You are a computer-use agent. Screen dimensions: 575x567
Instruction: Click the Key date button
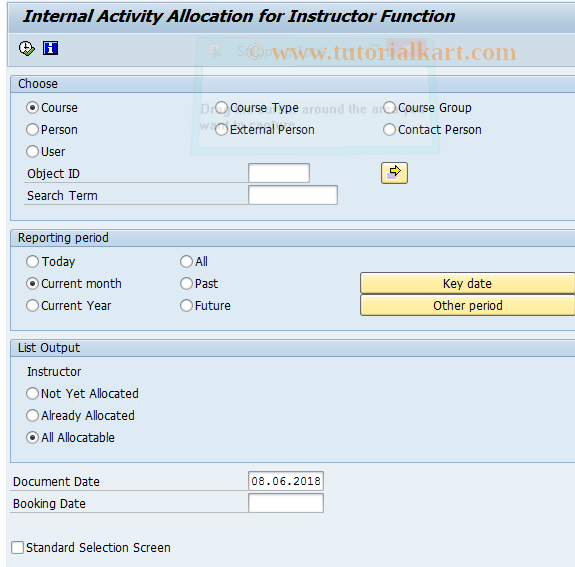click(467, 283)
